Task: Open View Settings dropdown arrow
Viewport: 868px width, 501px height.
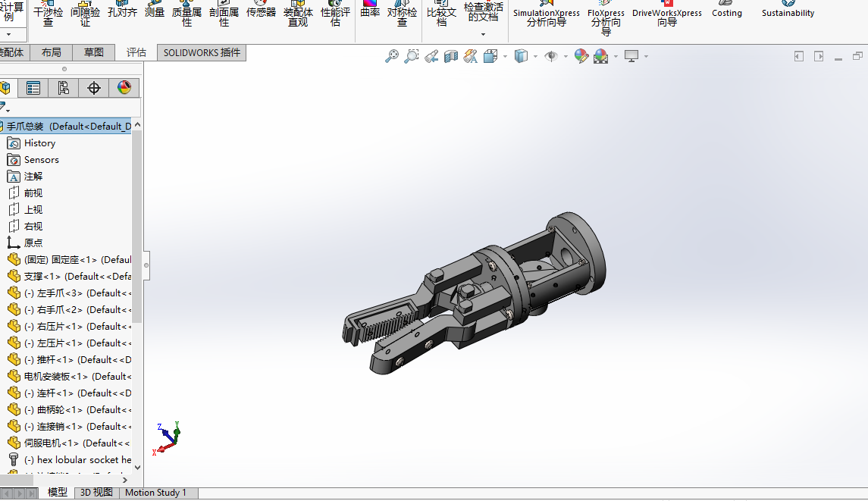Action: tap(646, 56)
